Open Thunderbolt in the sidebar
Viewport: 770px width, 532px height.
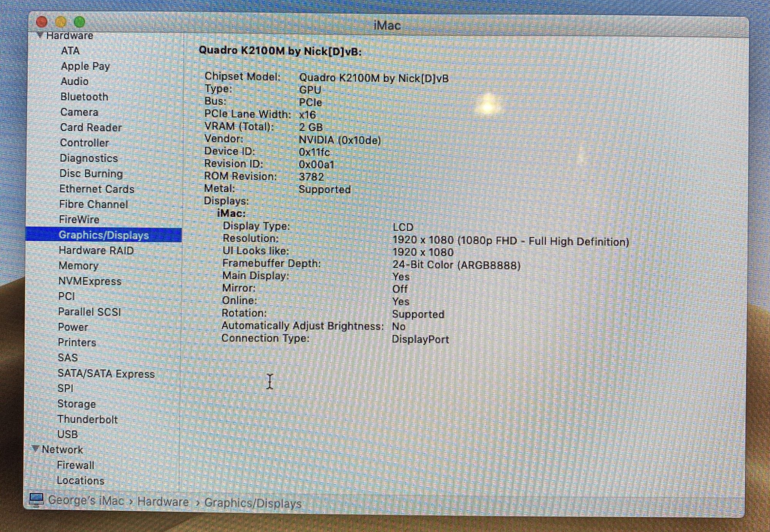point(87,419)
